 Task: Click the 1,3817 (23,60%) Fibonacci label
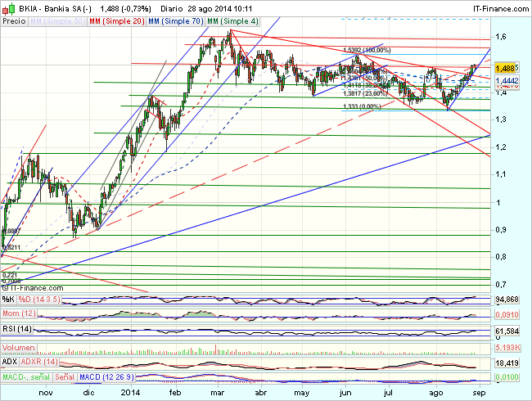pos(365,93)
